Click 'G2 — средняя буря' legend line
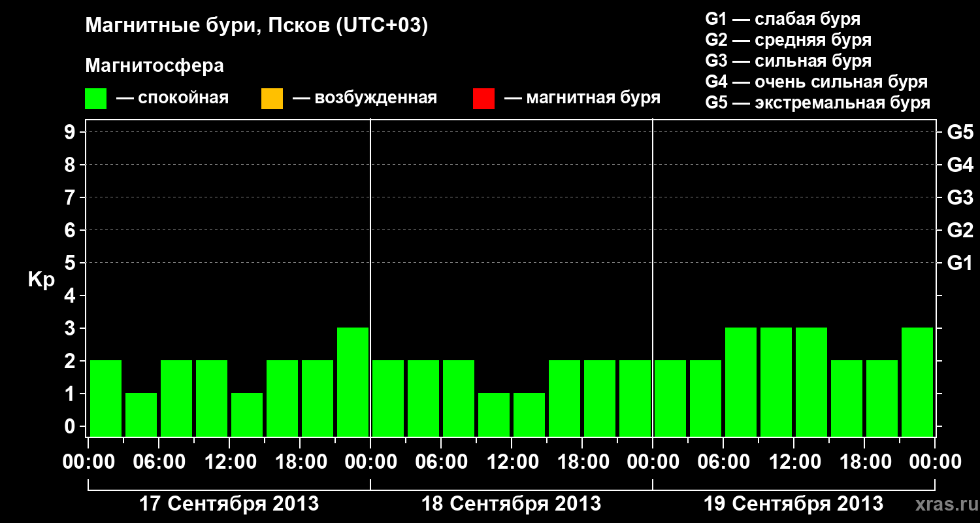 (789, 40)
